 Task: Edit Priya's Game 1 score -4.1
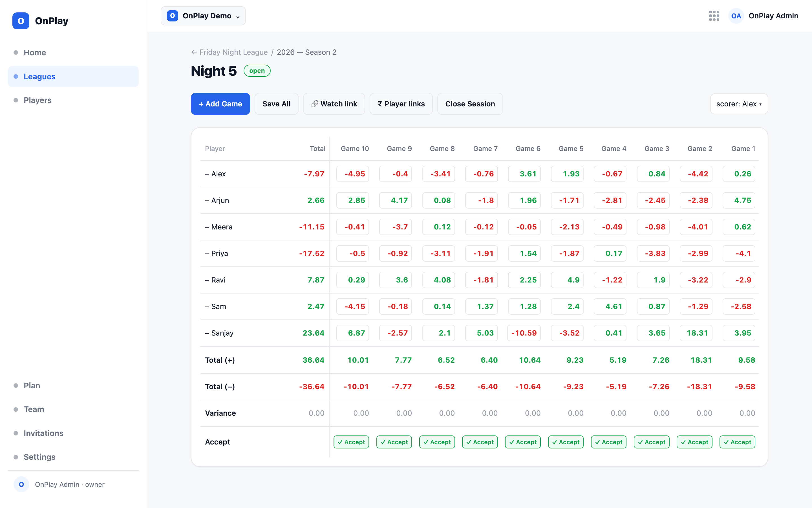pyautogui.click(x=739, y=253)
